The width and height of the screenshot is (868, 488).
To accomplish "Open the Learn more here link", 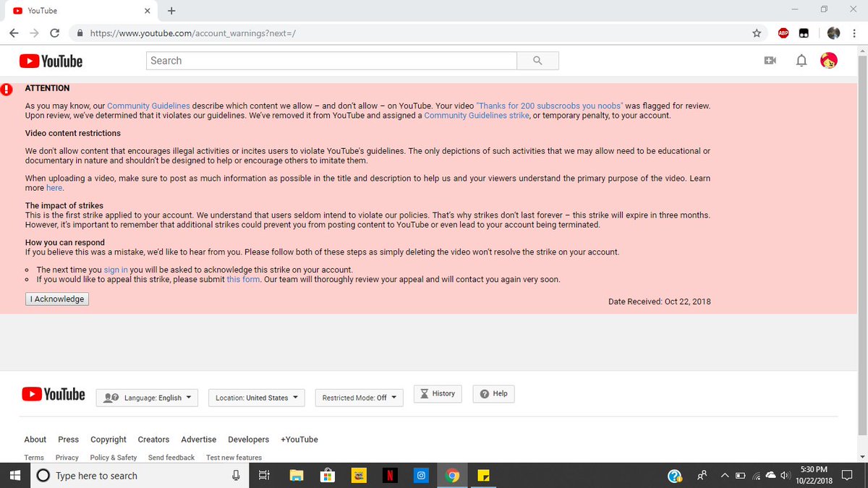I will click(54, 188).
